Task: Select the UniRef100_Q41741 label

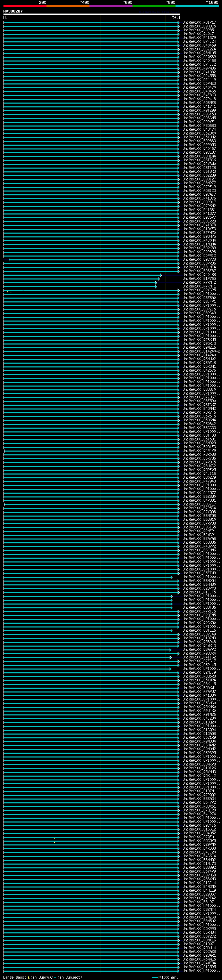Action: [199, 106]
